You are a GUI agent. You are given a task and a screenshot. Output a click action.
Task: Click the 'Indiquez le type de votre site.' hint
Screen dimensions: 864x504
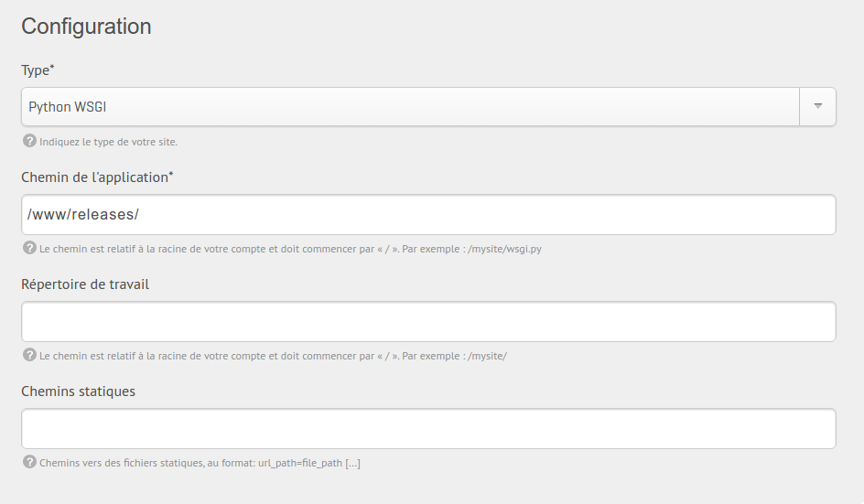[109, 142]
